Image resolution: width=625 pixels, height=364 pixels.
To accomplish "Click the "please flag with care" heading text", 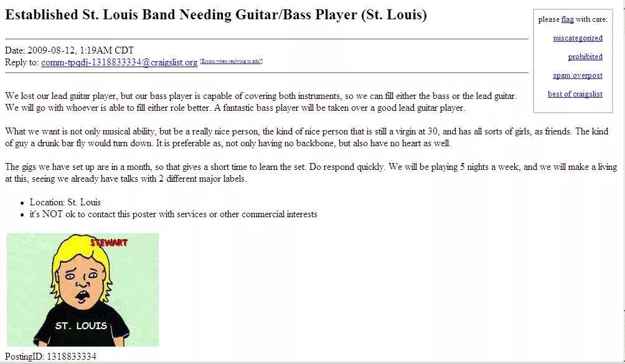I will (573, 19).
